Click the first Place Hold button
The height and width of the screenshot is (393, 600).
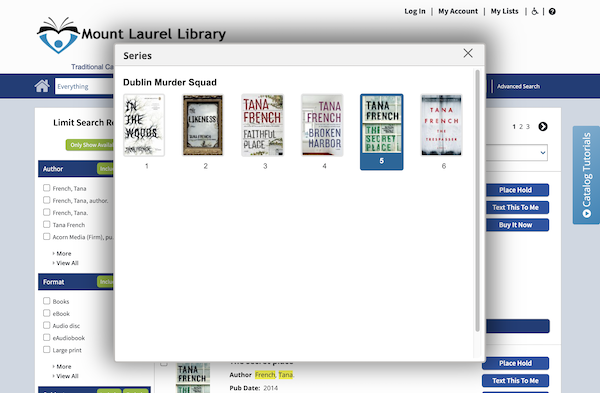515,190
